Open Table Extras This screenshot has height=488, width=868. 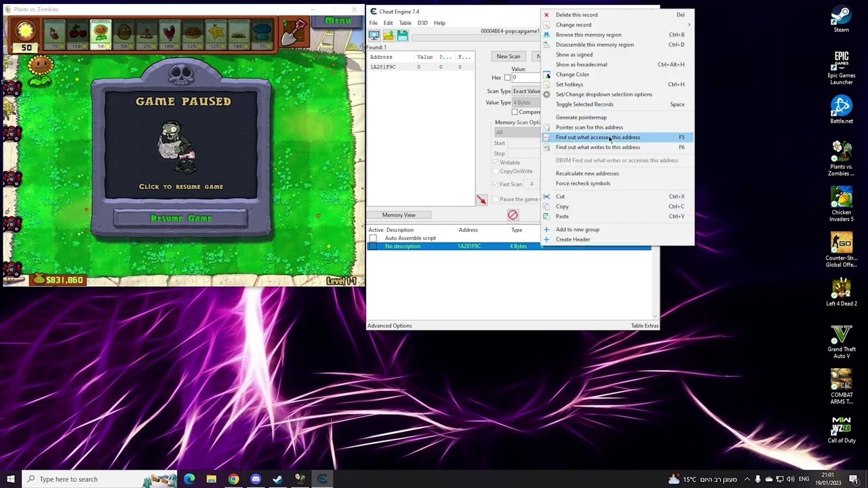point(645,326)
